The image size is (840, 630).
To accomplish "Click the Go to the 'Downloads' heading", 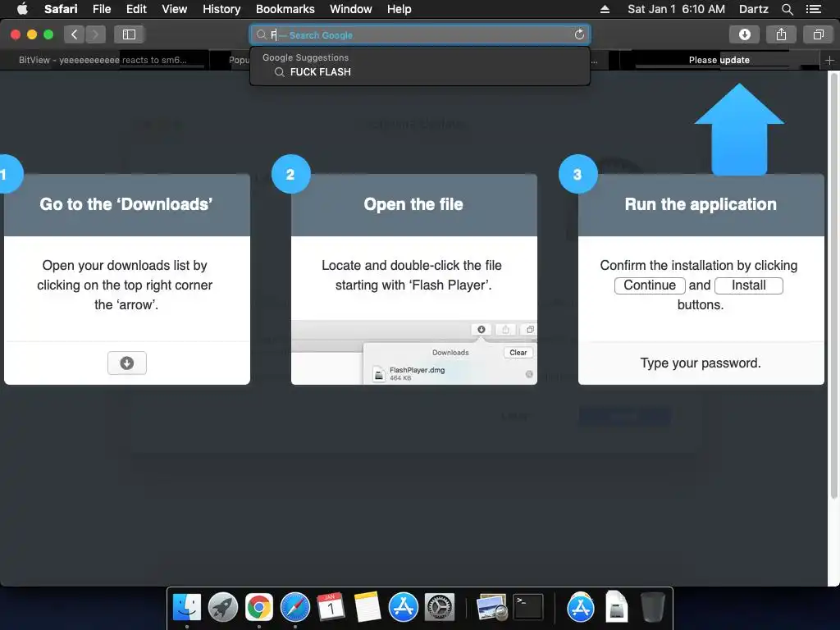I will (126, 204).
